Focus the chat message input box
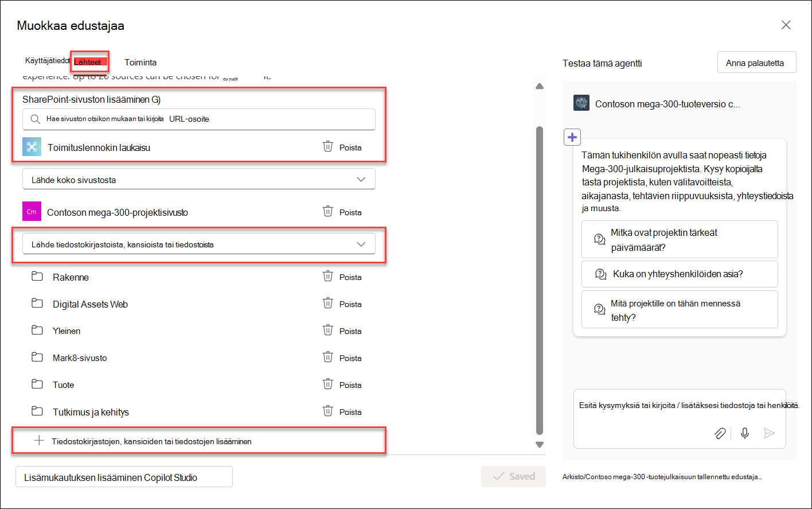This screenshot has width=812, height=509. click(680, 419)
